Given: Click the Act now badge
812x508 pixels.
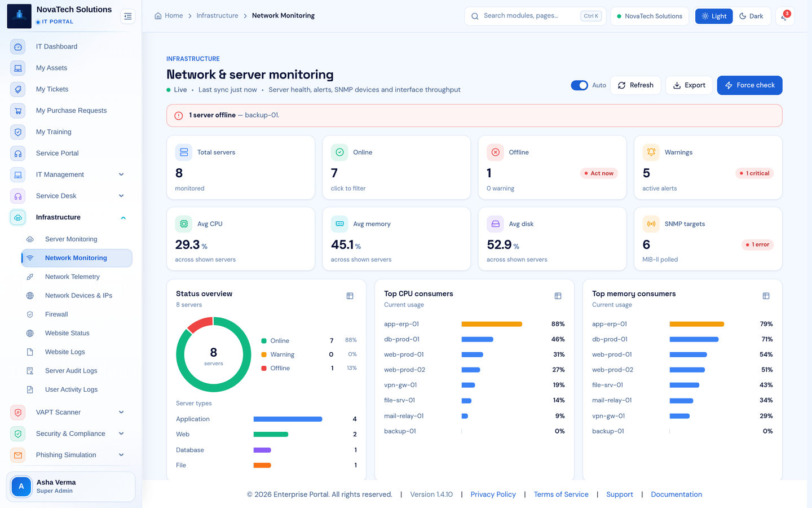Looking at the screenshot, I should tap(599, 173).
